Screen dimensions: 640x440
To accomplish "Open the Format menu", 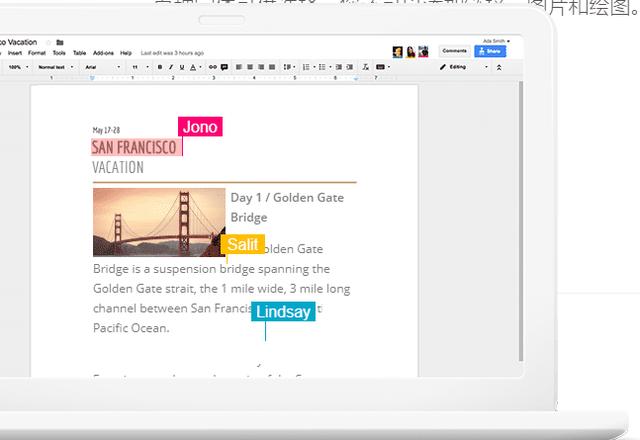I will pos(37,53).
